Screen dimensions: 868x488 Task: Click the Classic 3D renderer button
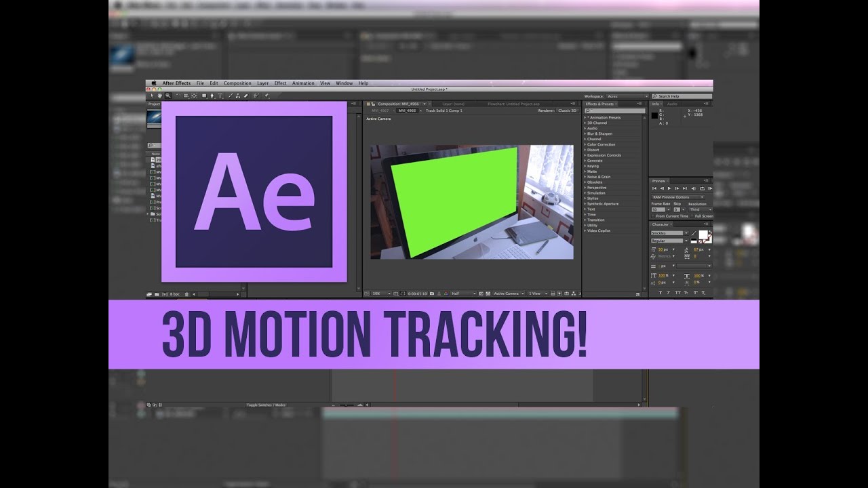pos(567,110)
